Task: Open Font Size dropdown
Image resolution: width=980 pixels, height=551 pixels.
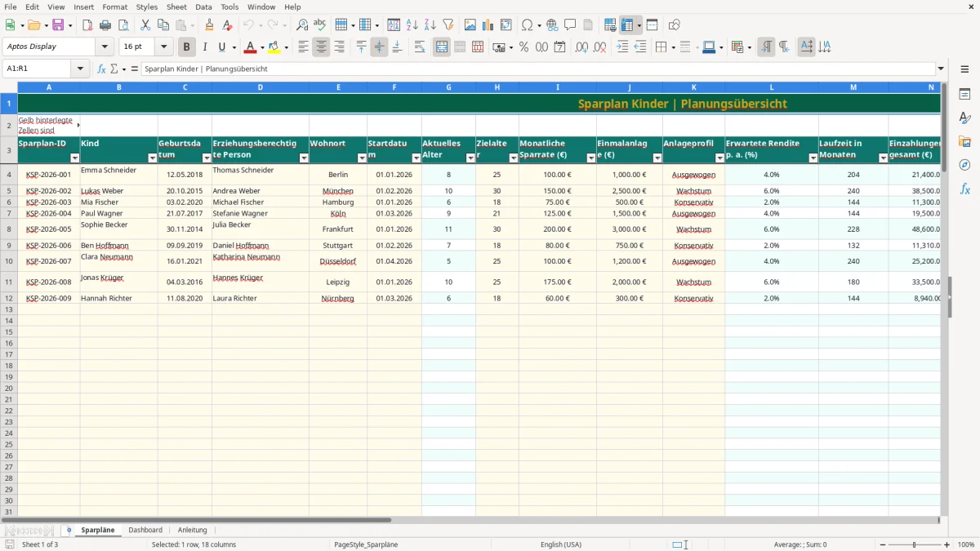Action: [164, 47]
